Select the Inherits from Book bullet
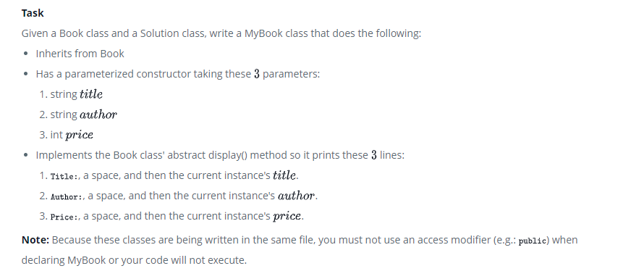This screenshot has width=644, height=279. [80, 54]
